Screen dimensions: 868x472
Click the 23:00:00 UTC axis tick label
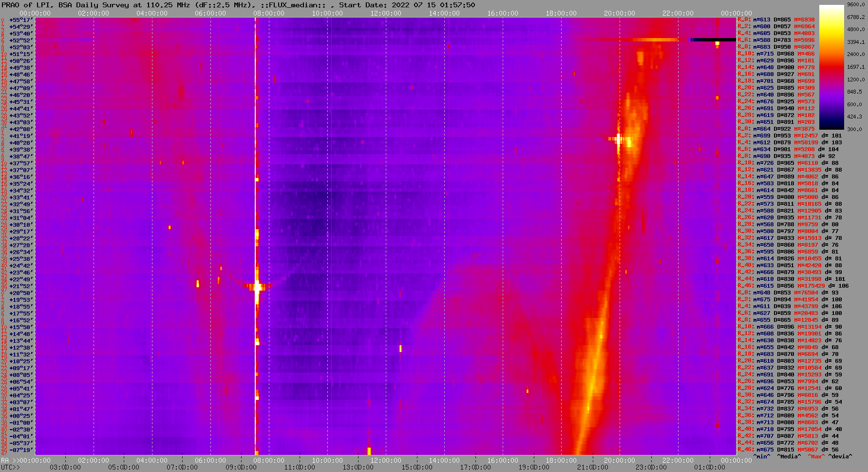coord(651,467)
